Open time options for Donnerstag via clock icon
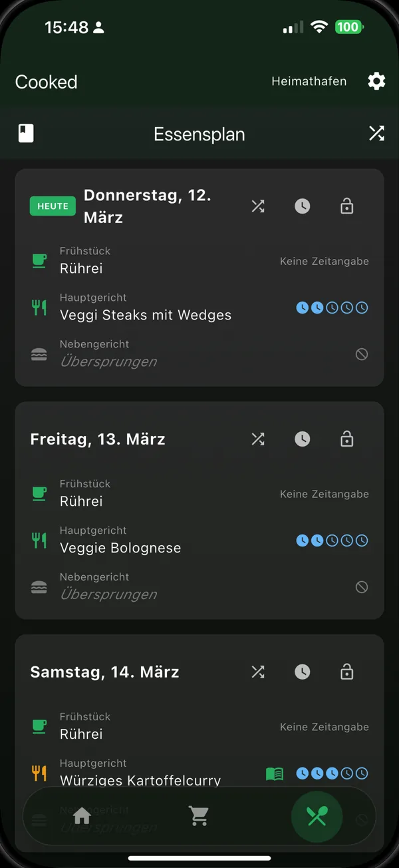399x868 pixels. pos(303,206)
